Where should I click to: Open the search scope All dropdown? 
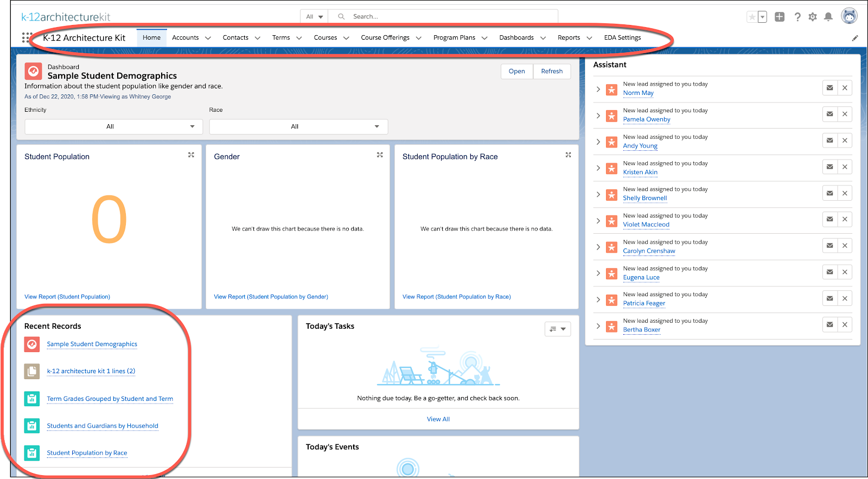(x=314, y=17)
